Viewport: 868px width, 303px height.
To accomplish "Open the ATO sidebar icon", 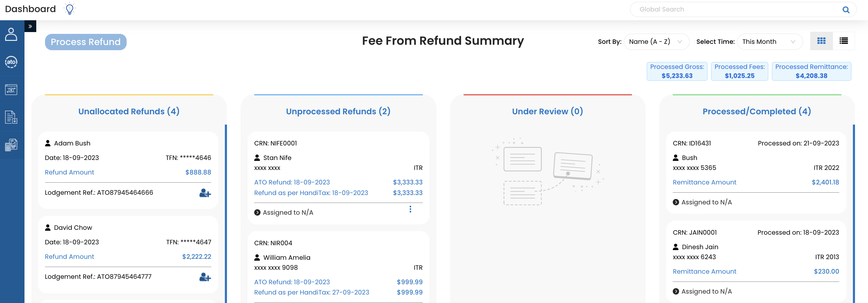I will click(x=11, y=62).
